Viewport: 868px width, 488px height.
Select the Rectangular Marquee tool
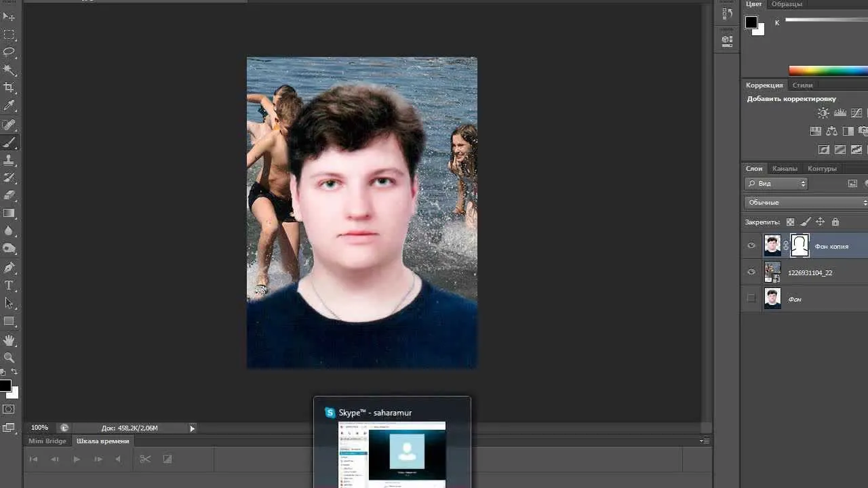(9, 34)
